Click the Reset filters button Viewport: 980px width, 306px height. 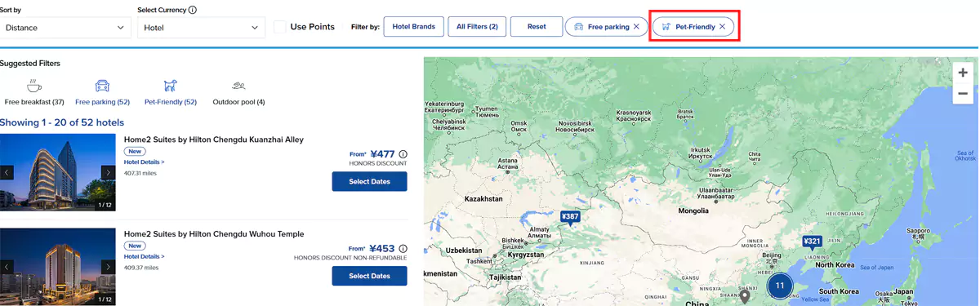[537, 27]
